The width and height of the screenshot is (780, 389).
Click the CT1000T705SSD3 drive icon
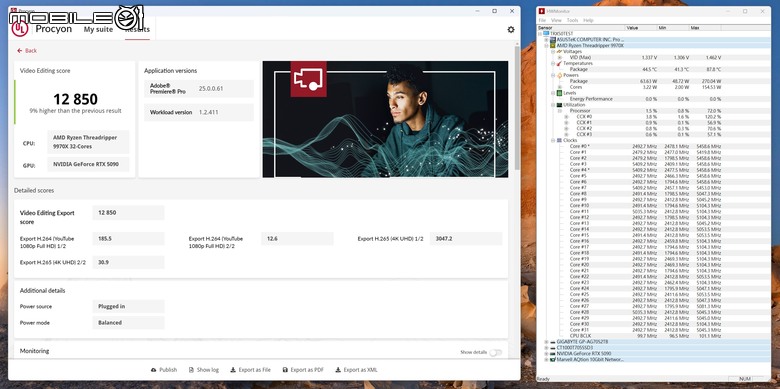tap(553, 348)
